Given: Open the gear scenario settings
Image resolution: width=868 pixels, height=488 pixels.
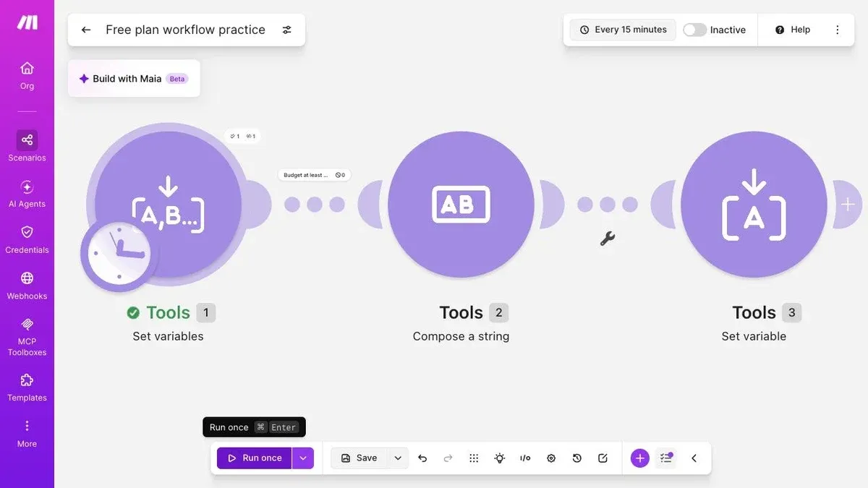Looking at the screenshot, I should click(x=551, y=458).
